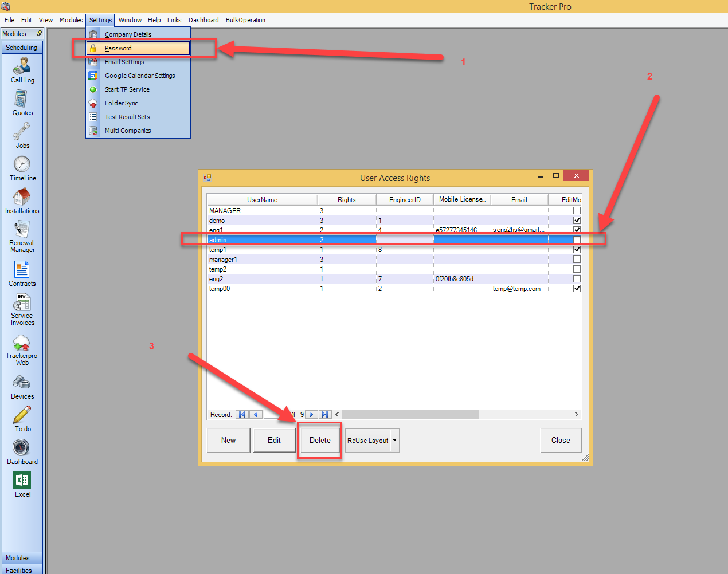Click the pin icon on Modules panel

pos(39,34)
